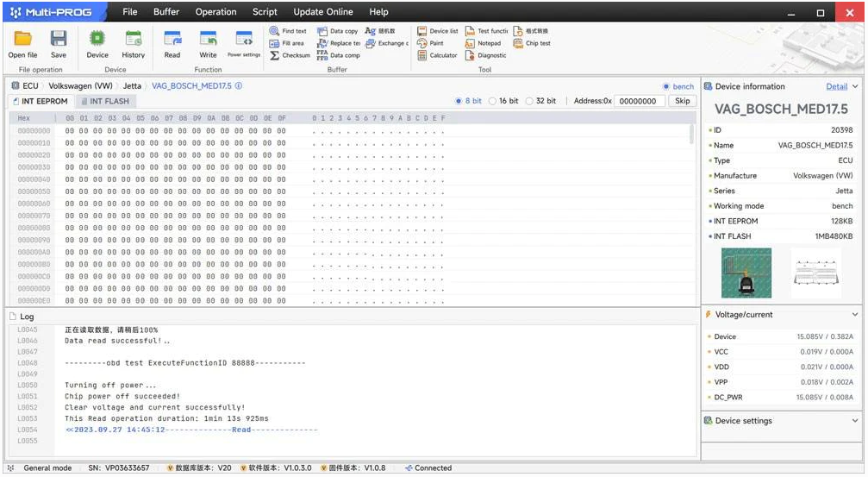Click the General mode status entry
The width and height of the screenshot is (868, 477).
[x=47, y=468]
